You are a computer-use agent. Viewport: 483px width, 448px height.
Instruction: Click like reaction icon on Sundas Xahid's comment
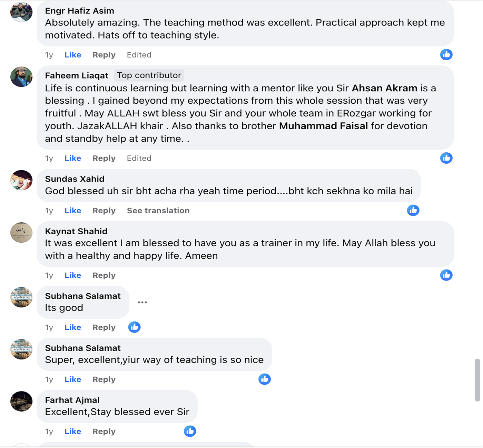(413, 210)
